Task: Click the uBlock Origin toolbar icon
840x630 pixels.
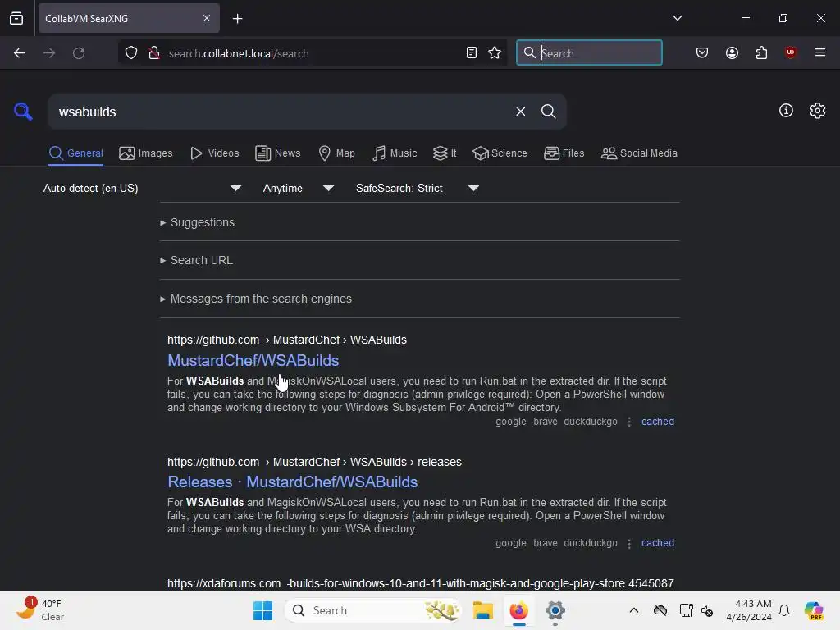Action: click(x=791, y=52)
